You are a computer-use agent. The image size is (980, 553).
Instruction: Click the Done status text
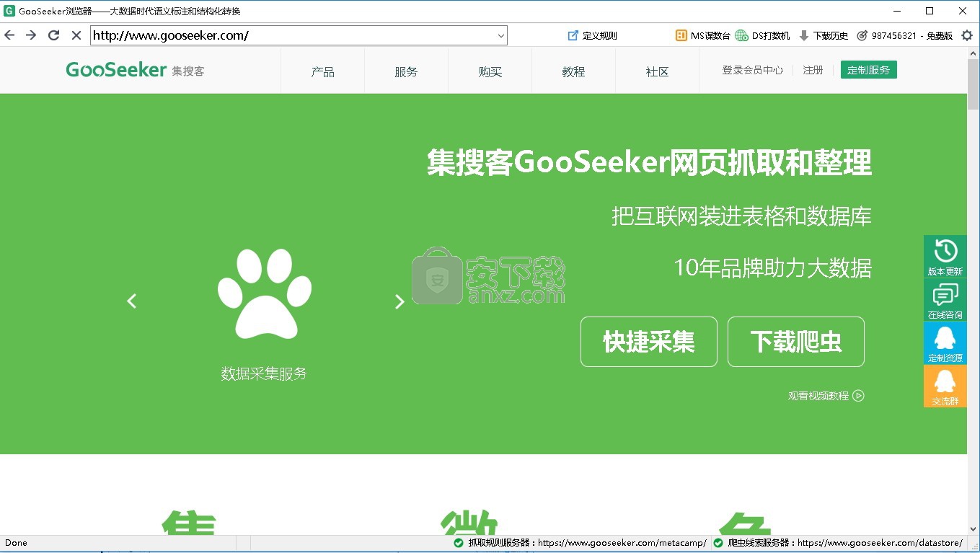[x=16, y=543]
